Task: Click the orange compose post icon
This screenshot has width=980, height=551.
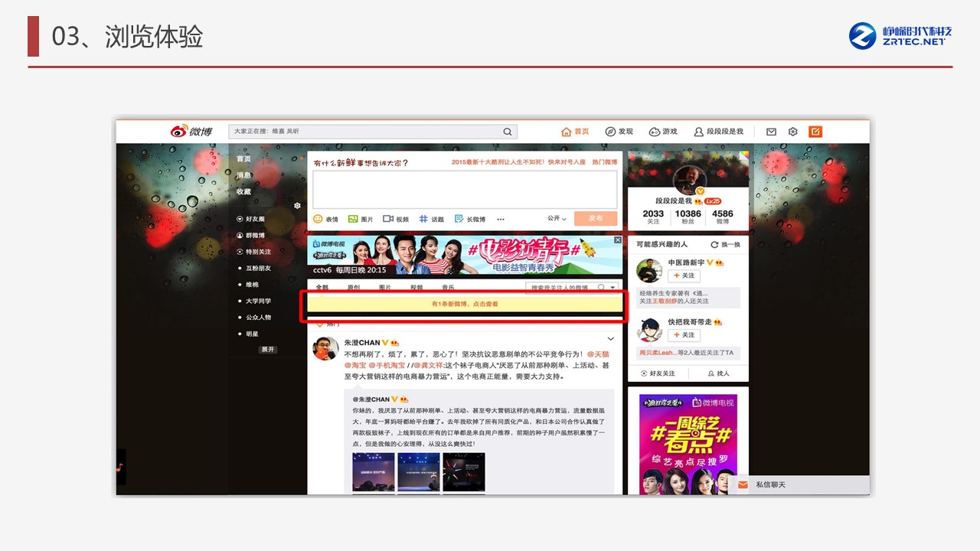Action: pos(815,132)
